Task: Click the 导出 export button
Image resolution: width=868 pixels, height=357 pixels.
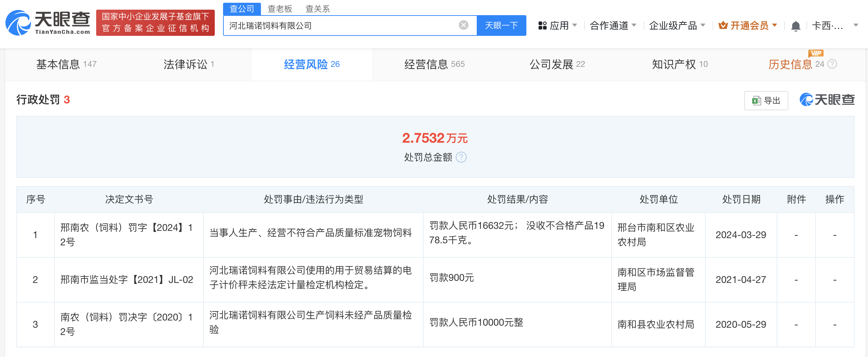Action: [766, 100]
